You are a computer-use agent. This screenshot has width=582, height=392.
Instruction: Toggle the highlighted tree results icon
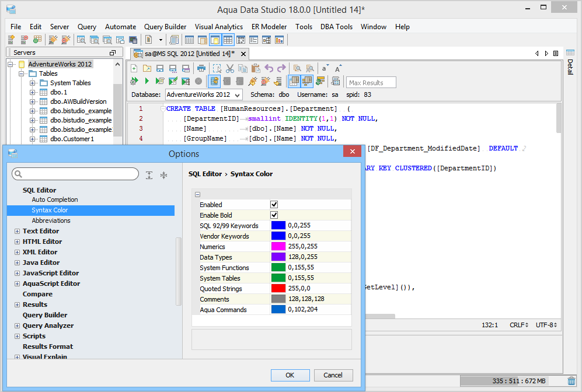tap(307, 81)
